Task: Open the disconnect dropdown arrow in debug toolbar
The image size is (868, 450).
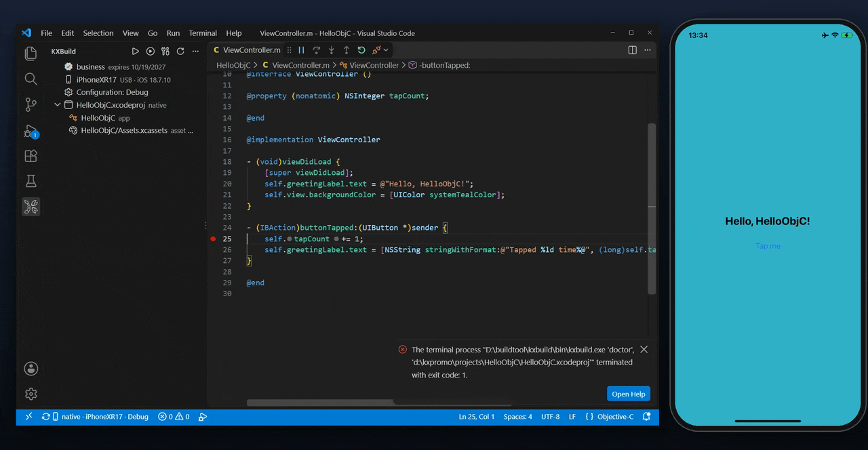Action: [x=386, y=50]
